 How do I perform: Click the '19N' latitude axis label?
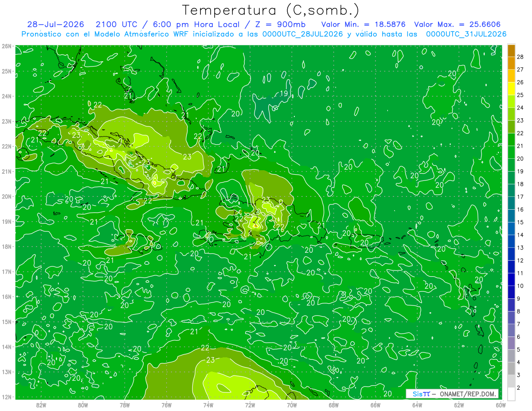coord(6,221)
